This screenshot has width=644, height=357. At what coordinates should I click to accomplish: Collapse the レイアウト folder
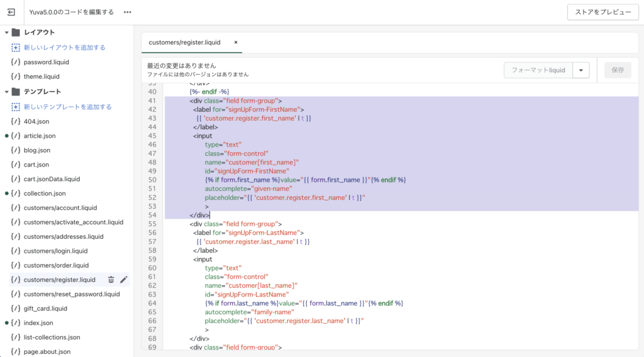6,33
